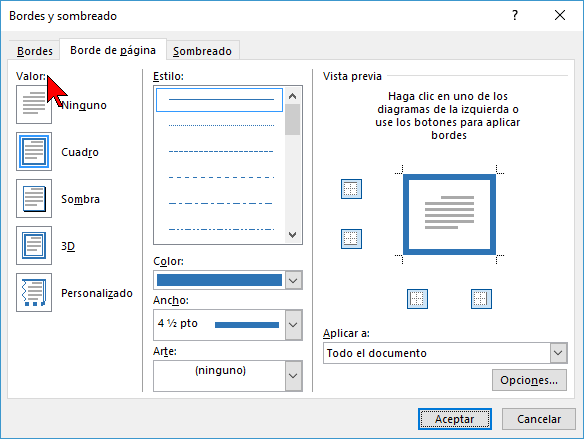The width and height of the screenshot is (584, 439).
Task: Select the dash-dot line style
Action: (x=221, y=203)
